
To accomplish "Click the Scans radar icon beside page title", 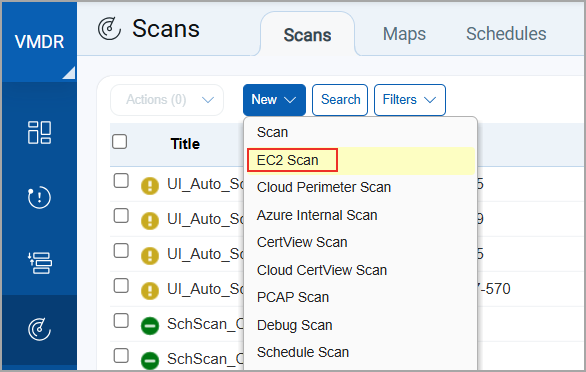I will pyautogui.click(x=109, y=29).
